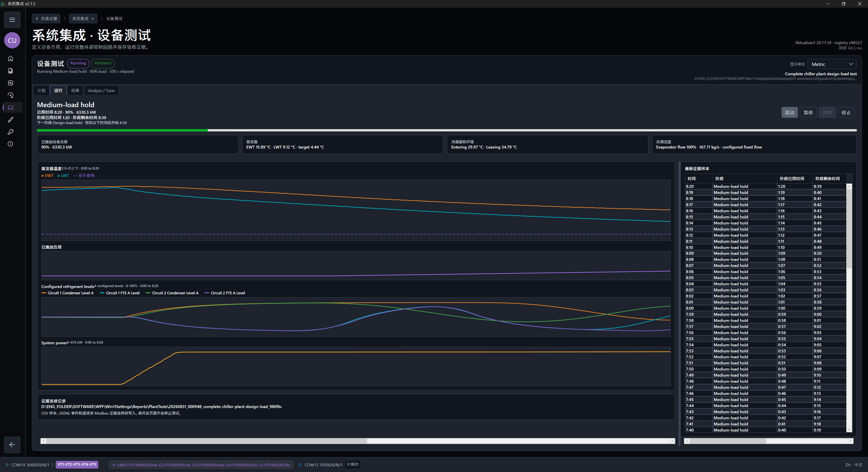Open the info about sidebar icon
The image size is (868, 472).
[10, 144]
